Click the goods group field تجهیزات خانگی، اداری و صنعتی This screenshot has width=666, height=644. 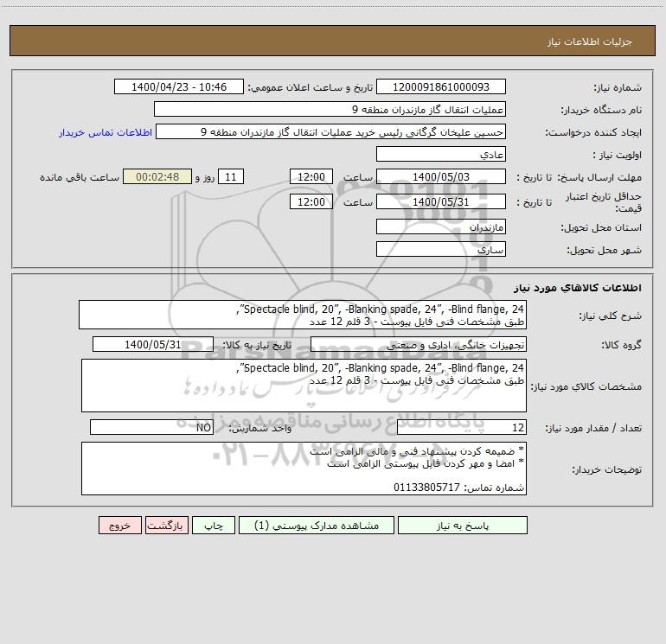pos(419,344)
